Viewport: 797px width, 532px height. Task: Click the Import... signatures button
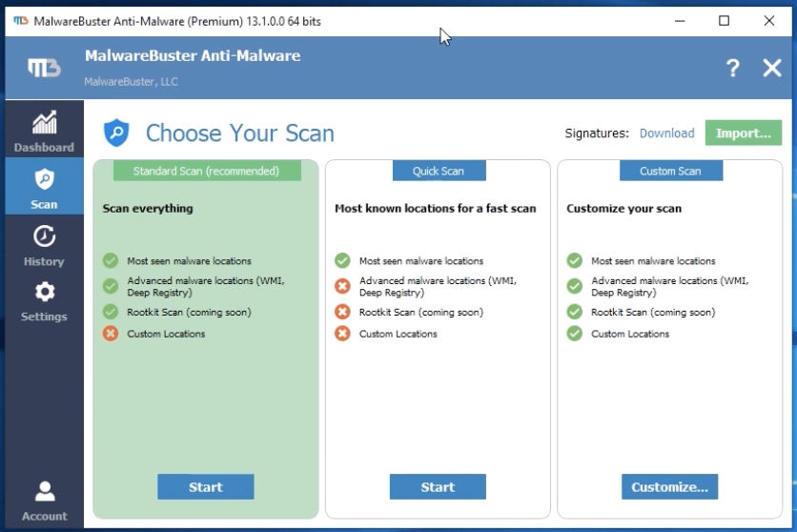[x=743, y=133]
